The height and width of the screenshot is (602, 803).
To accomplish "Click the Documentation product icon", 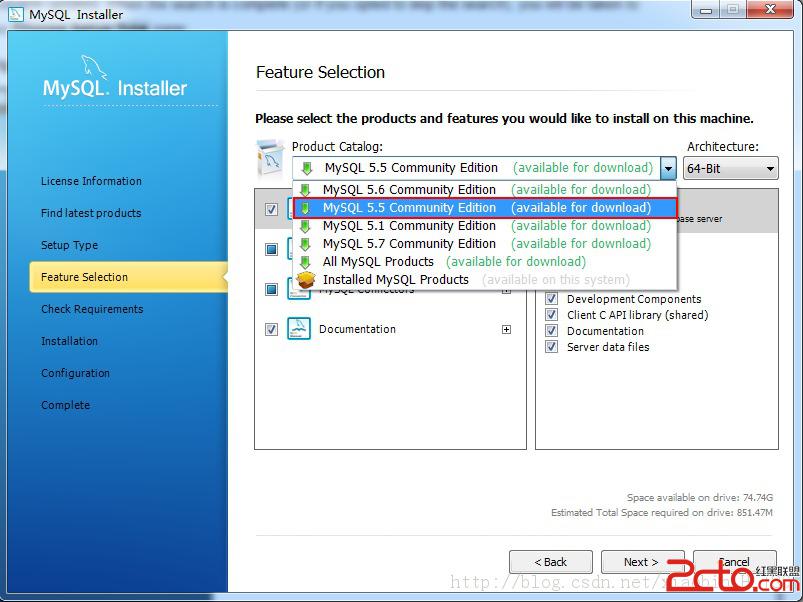I will coord(299,329).
